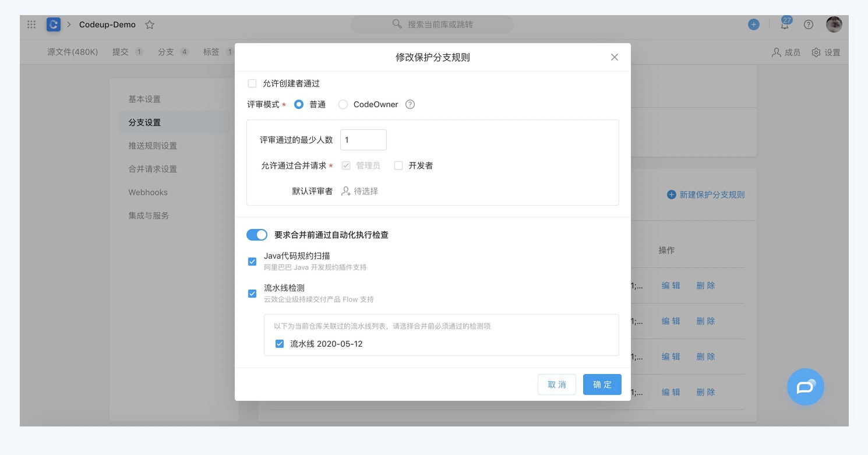The image size is (868, 455).
Task: Open the app grid launcher icon
Action: [x=31, y=24]
